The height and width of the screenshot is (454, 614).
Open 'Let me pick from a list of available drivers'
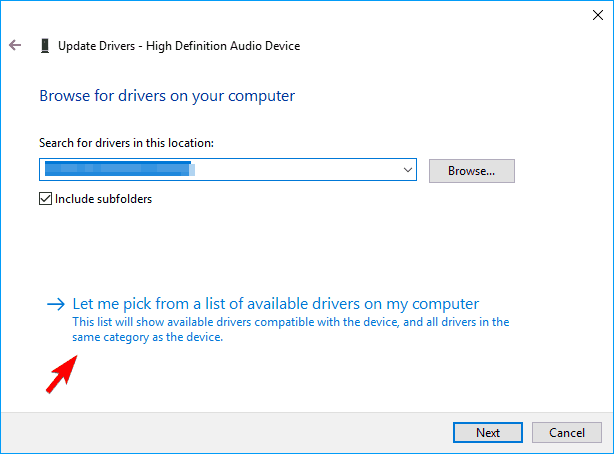click(275, 303)
